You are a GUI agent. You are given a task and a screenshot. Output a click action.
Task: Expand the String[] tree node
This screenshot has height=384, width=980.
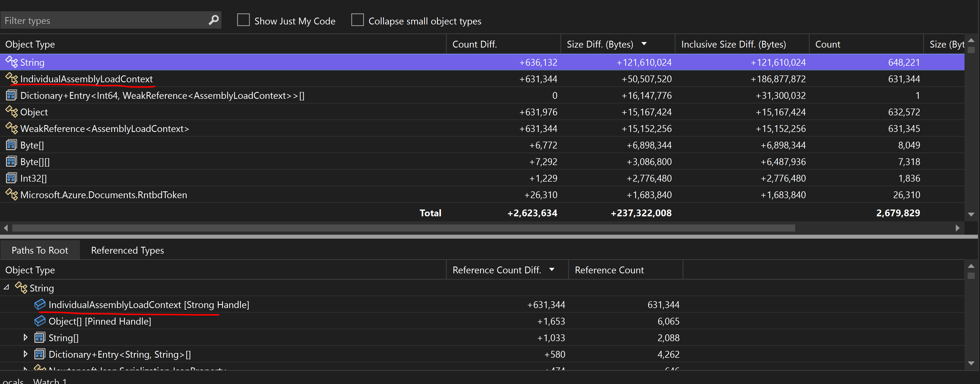coord(25,337)
